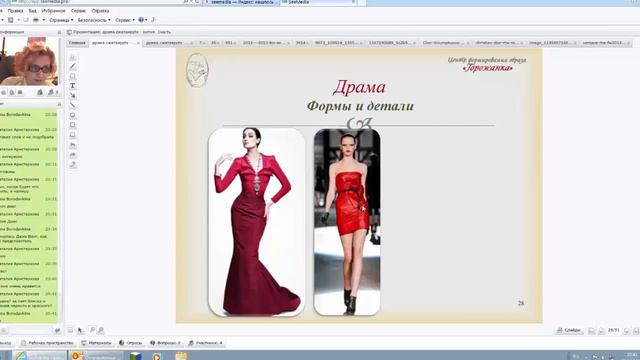The image size is (640, 360).
Task: Select the line drawing tool
Action: pyautogui.click(x=73, y=105)
